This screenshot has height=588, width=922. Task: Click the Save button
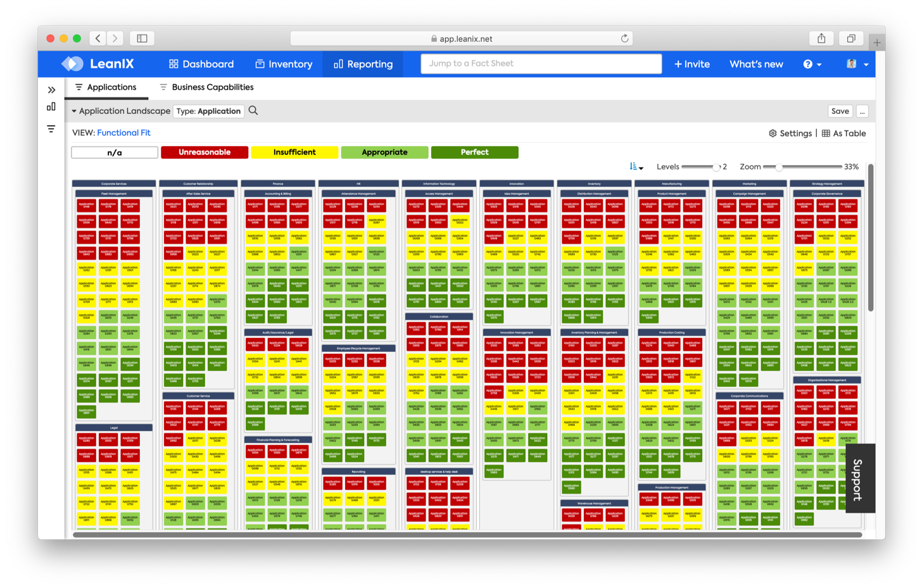click(840, 111)
